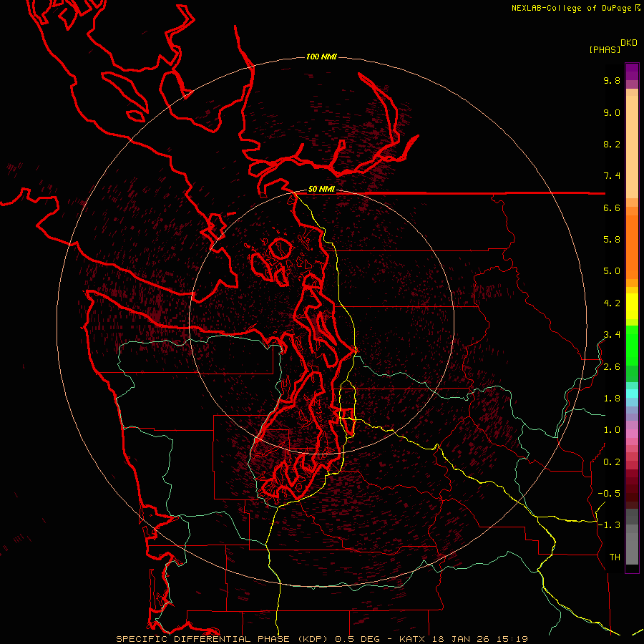Click the 1.8 scale value
644x644 pixels.
pyautogui.click(x=612, y=399)
